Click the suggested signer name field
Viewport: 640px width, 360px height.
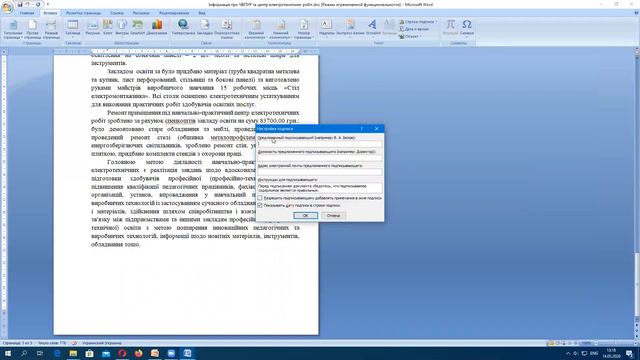click(x=320, y=144)
